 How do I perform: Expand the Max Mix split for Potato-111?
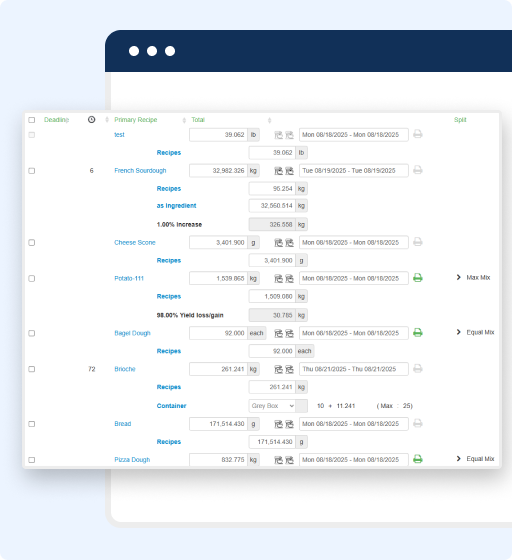(x=473, y=278)
